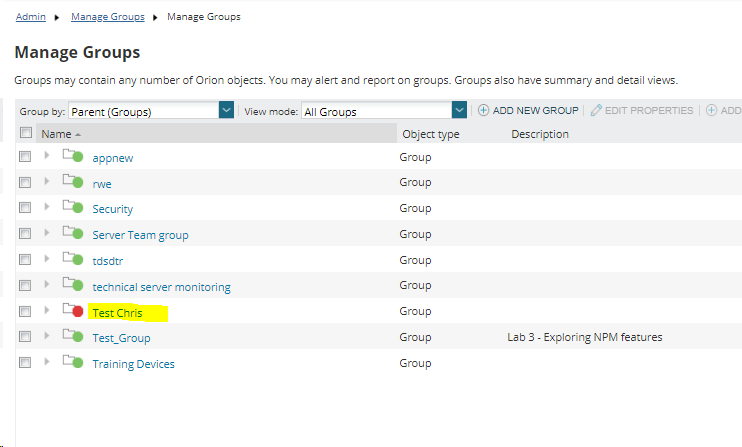Click the Test_Group folder status icon
The height and width of the screenshot is (447, 742).
73,336
